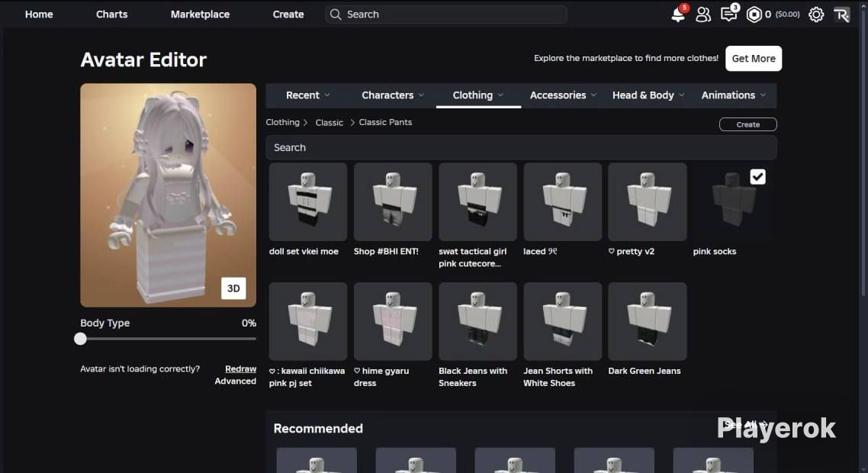Expand the Characters dropdown tab
The width and height of the screenshot is (868, 473).
(x=393, y=95)
